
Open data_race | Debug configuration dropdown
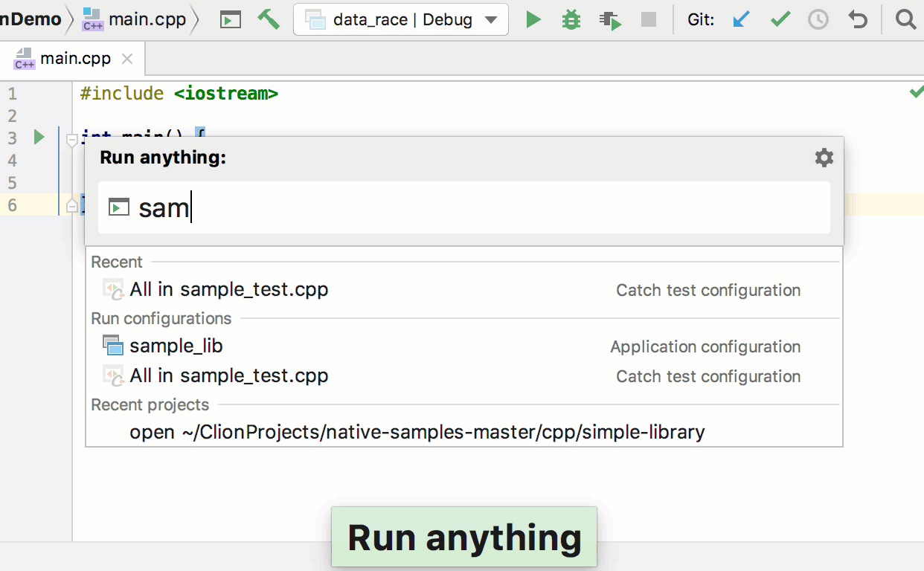coord(401,19)
